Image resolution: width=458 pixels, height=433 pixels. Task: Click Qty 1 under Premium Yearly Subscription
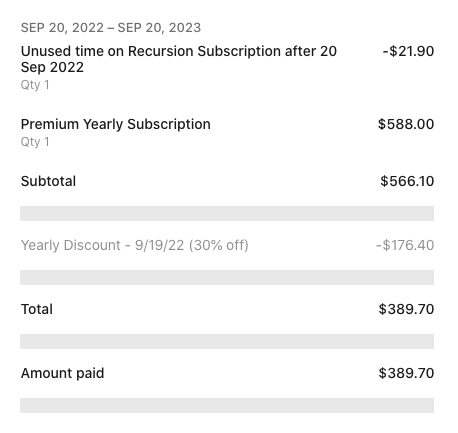tap(35, 142)
